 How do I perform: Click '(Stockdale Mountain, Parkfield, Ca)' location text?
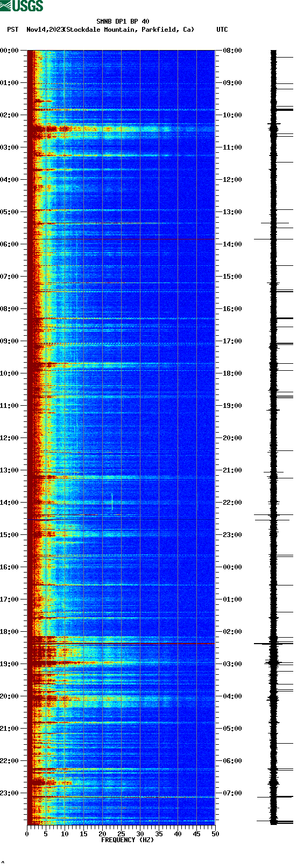click(129, 30)
